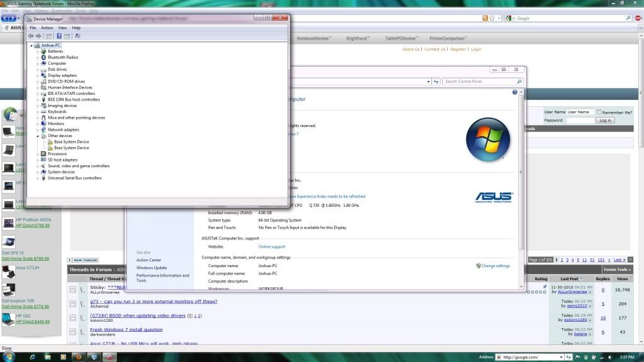Click the Bluetooth Radios icon in the device tree
The height and width of the screenshot is (362, 644).
click(43, 57)
